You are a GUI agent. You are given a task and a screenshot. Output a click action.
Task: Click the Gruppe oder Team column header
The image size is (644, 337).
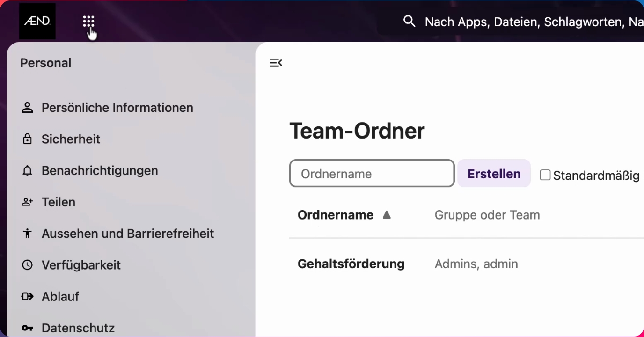[487, 215]
